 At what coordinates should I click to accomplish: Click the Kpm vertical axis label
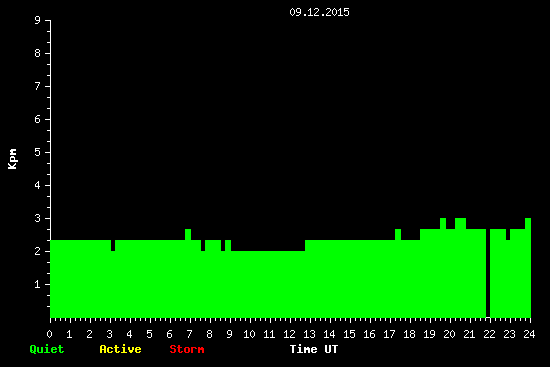tap(13, 159)
